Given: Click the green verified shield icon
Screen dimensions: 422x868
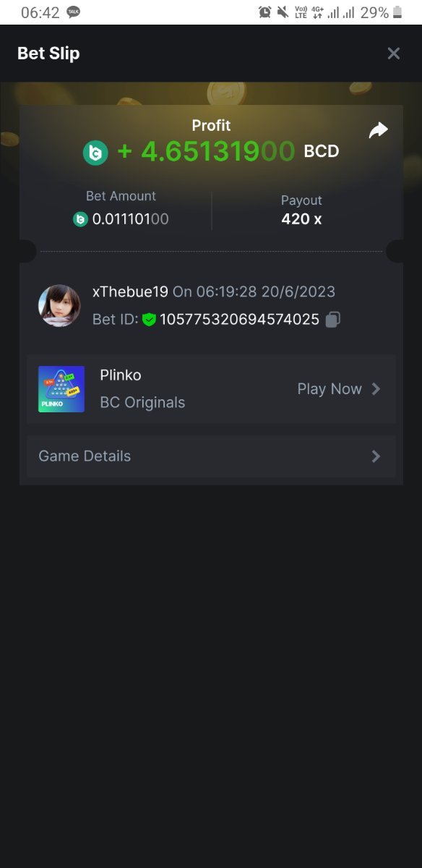Looking at the screenshot, I should [150, 319].
